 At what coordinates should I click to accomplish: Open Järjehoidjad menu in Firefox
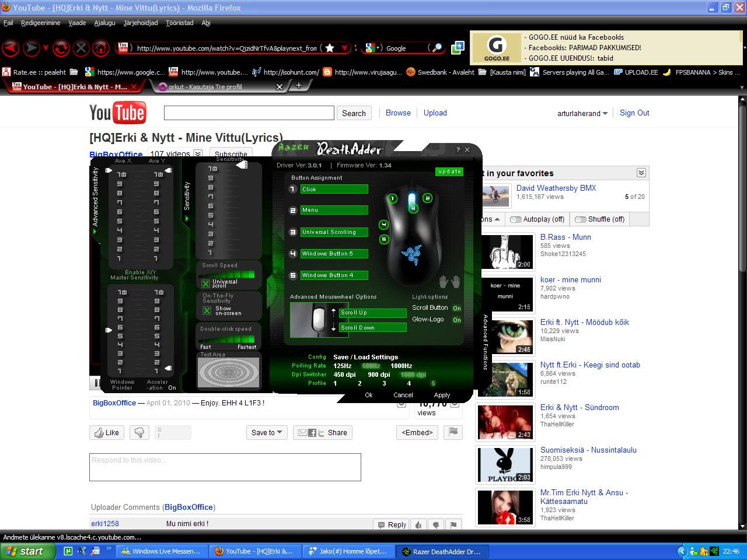(141, 23)
